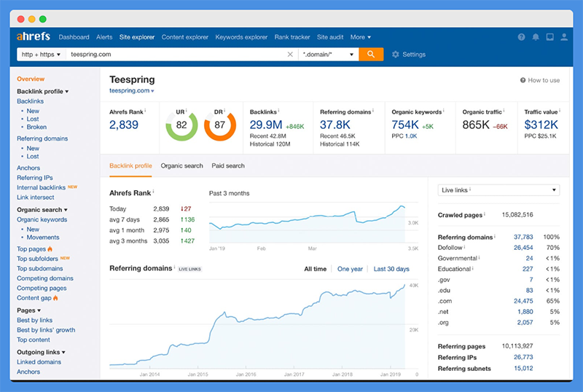Click the orange search button
The height and width of the screenshot is (392, 583).
371,55
